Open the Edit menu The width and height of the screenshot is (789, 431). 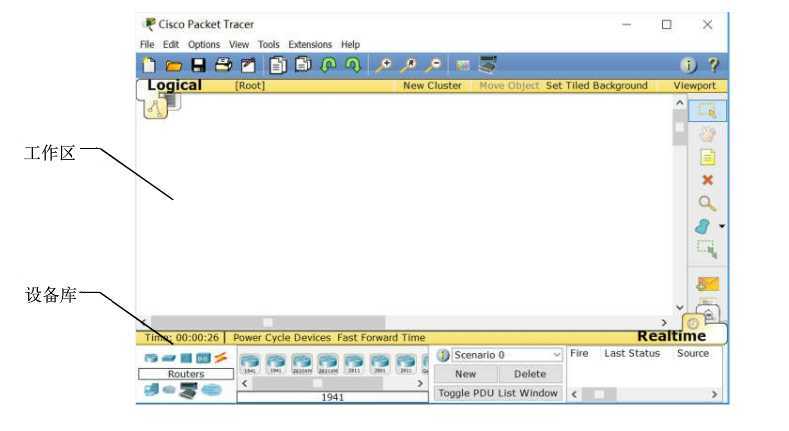171,44
